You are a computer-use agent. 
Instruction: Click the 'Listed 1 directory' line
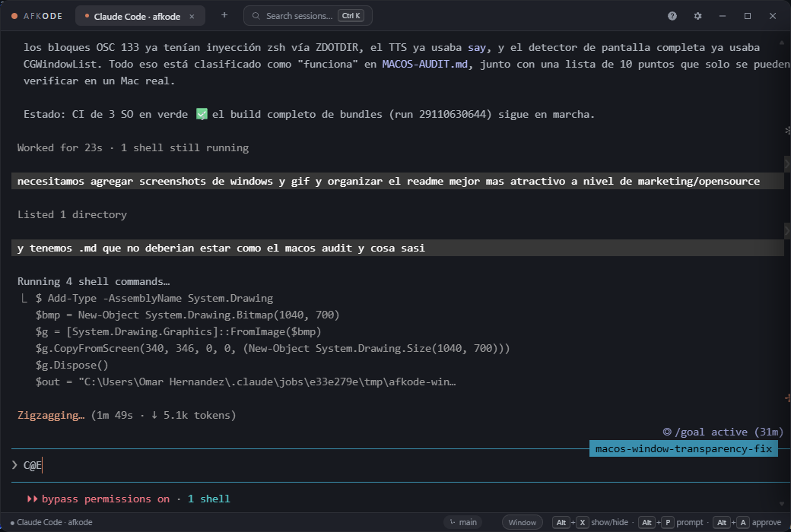(72, 214)
